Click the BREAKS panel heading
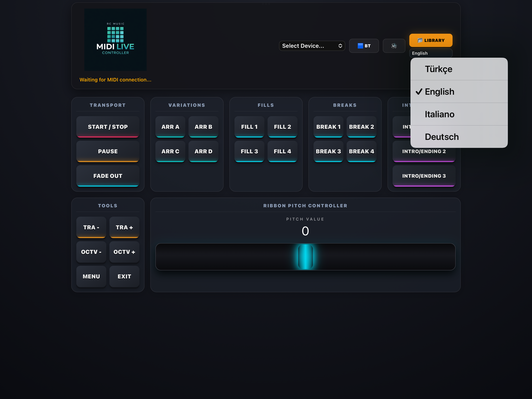The width and height of the screenshot is (532, 399). [x=345, y=105]
